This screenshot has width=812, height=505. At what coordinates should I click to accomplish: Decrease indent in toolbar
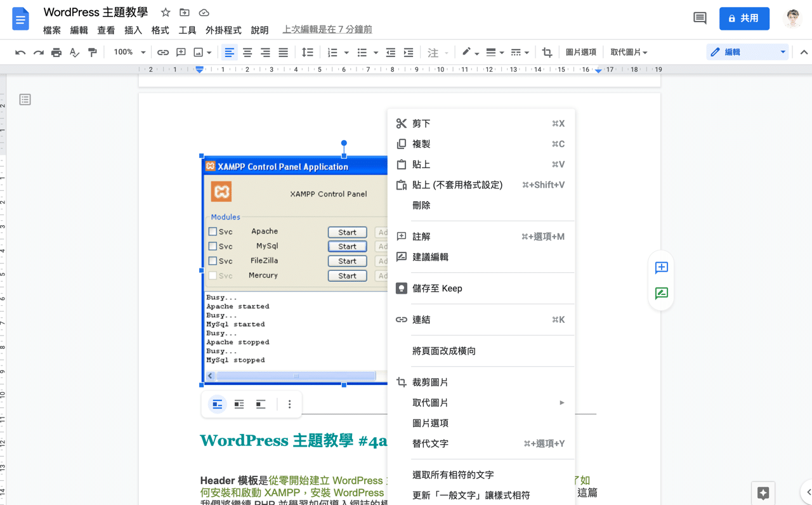click(x=391, y=53)
